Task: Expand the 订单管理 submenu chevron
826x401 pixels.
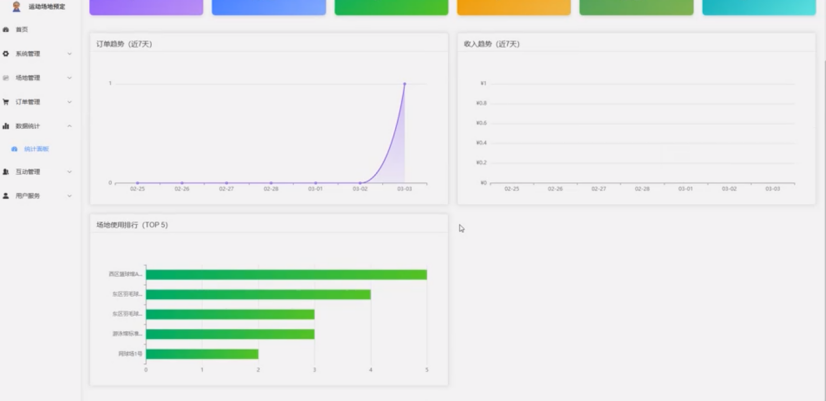Action: 70,102
